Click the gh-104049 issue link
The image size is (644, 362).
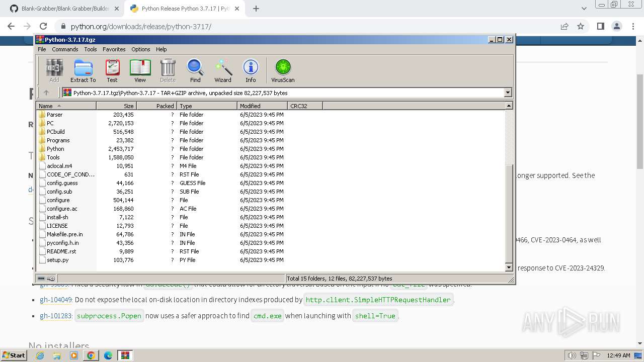point(56,300)
